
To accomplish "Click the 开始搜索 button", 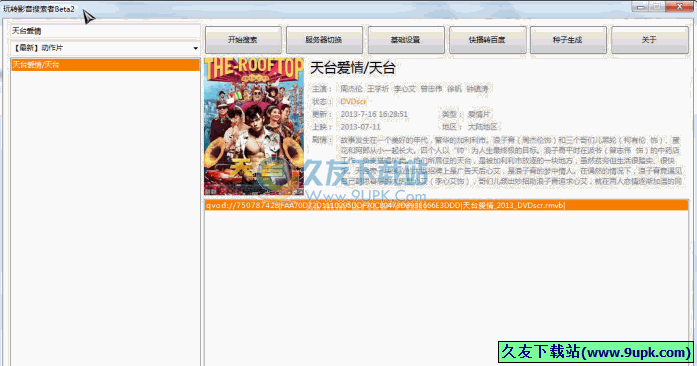I will click(x=243, y=40).
